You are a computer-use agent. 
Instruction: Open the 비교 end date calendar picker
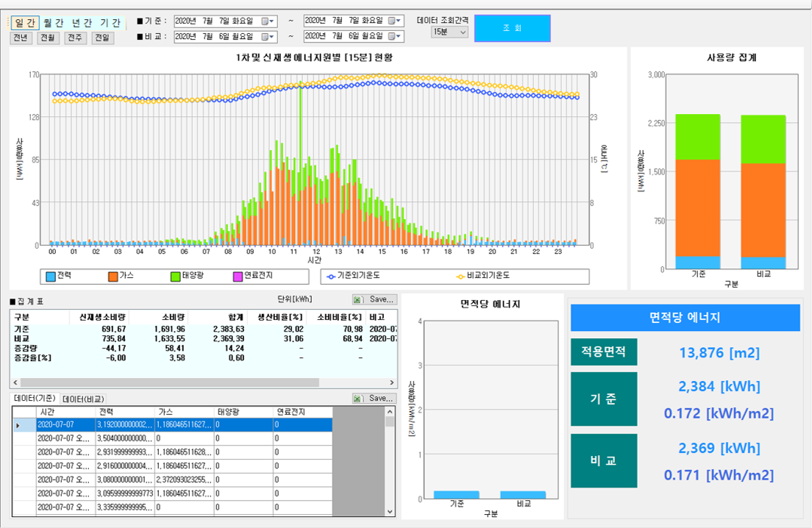coord(395,36)
